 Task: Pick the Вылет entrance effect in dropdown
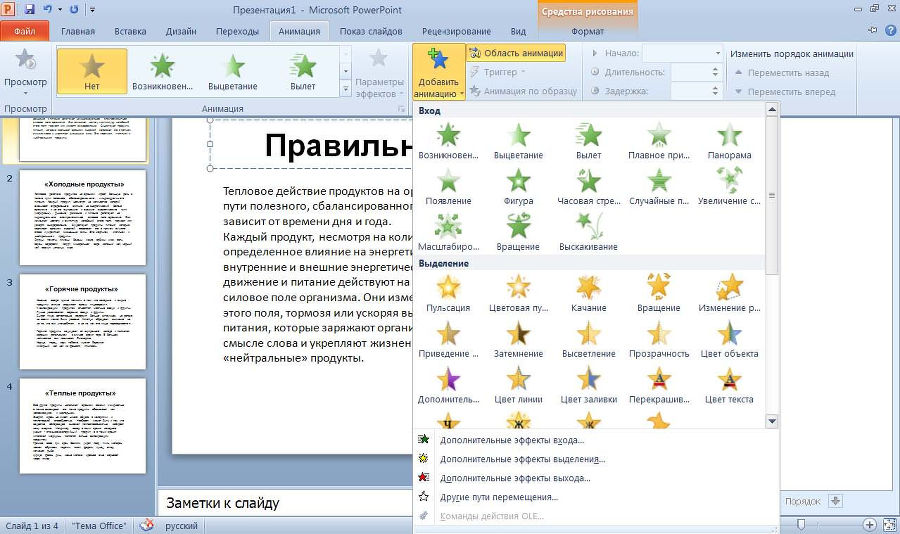pos(588,141)
